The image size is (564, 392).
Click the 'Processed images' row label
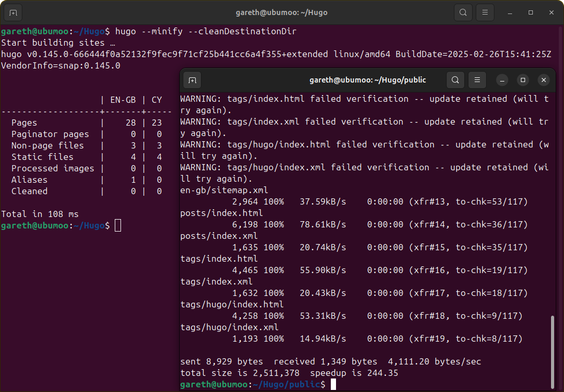pyautogui.click(x=53, y=169)
